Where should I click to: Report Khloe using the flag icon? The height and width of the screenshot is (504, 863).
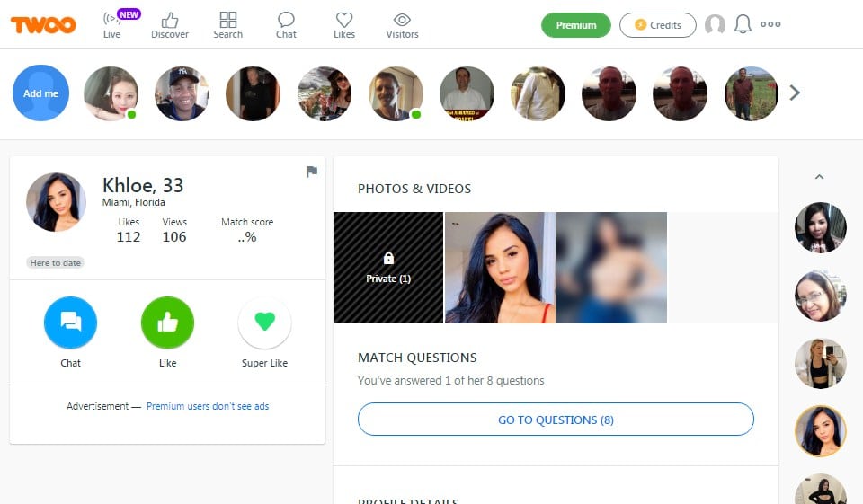(312, 172)
